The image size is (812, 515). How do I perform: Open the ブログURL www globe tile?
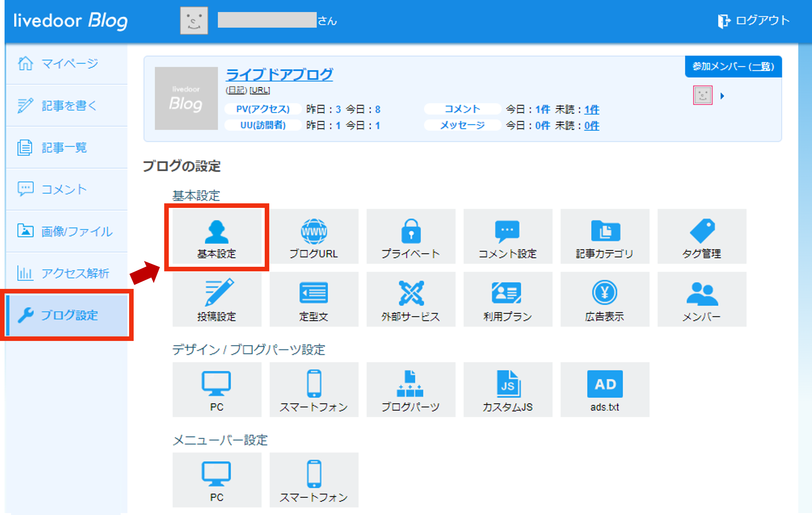click(313, 237)
